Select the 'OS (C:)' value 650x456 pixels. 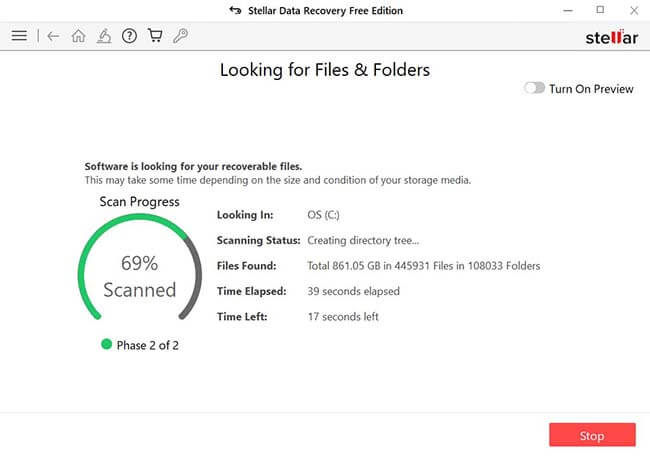[x=323, y=215]
